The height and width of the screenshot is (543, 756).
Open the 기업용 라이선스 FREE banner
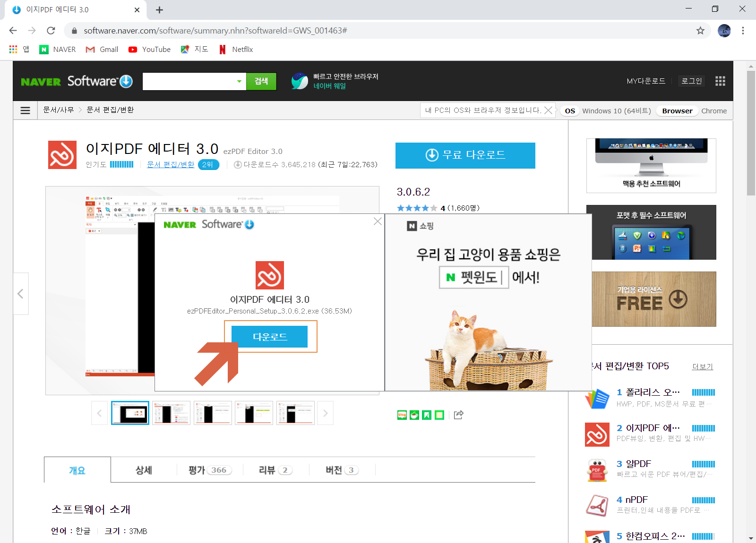(x=654, y=299)
